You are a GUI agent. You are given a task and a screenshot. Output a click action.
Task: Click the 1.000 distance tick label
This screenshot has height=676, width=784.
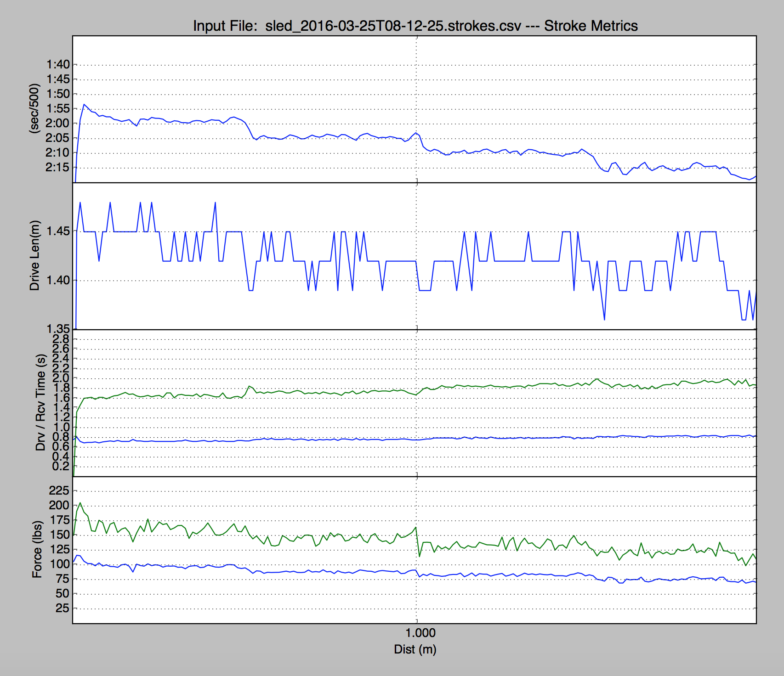[x=420, y=633]
